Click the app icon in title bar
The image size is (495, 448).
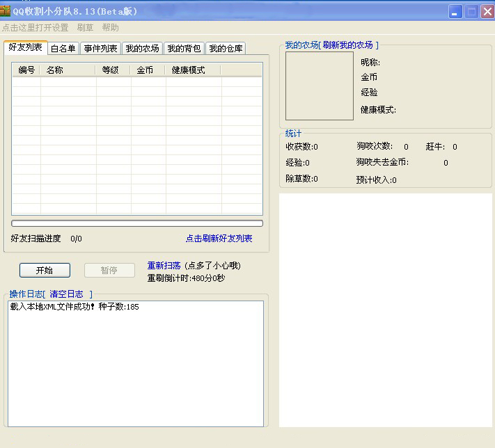pos(5,10)
